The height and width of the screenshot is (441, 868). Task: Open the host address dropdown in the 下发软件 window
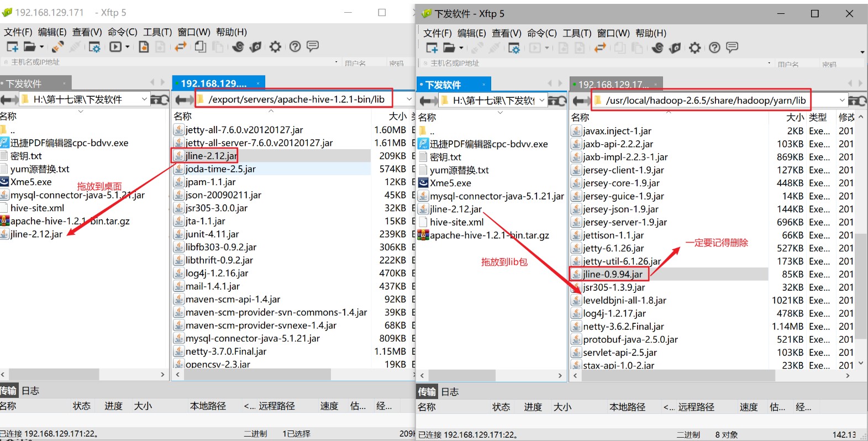tap(769, 64)
